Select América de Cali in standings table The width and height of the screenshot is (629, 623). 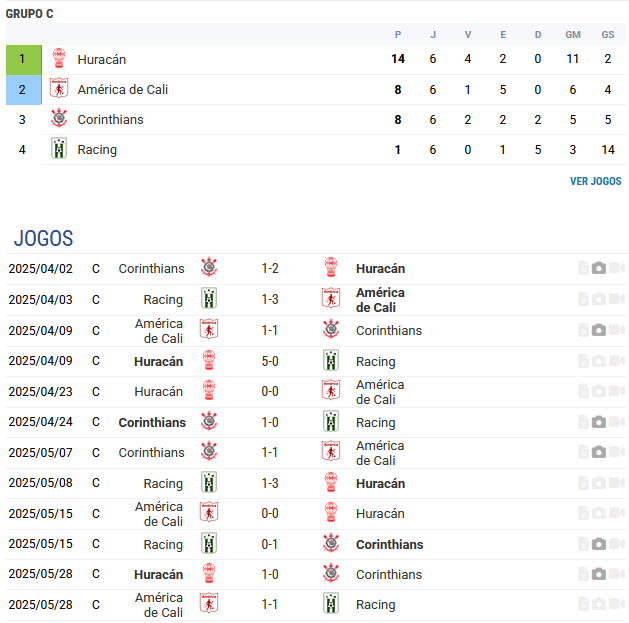tap(123, 89)
